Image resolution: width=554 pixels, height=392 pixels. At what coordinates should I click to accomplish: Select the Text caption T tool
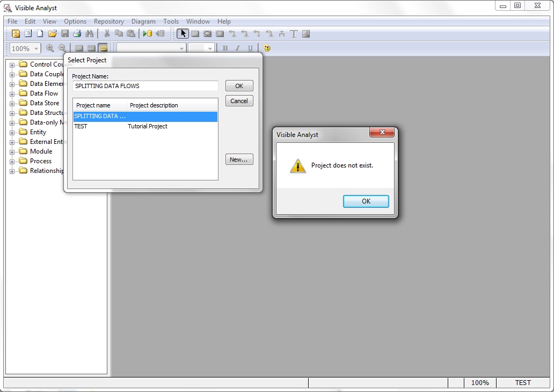[x=294, y=34]
